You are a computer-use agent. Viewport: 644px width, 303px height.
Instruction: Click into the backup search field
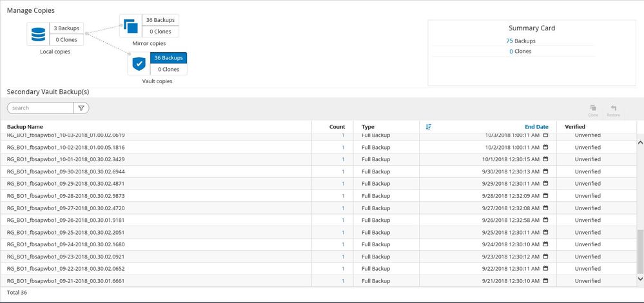(40, 108)
